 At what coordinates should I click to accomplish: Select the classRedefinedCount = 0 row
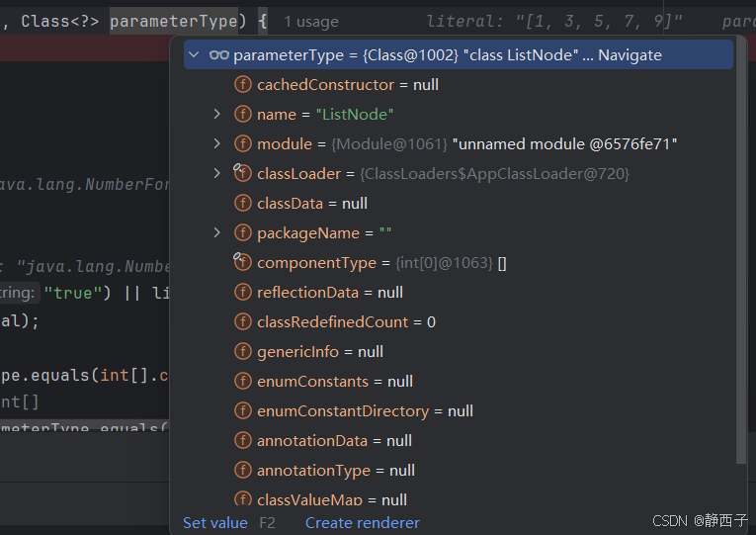[458, 321]
